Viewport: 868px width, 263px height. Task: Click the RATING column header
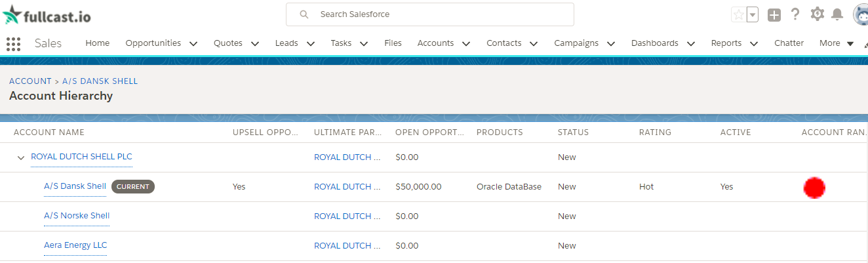[x=655, y=132]
